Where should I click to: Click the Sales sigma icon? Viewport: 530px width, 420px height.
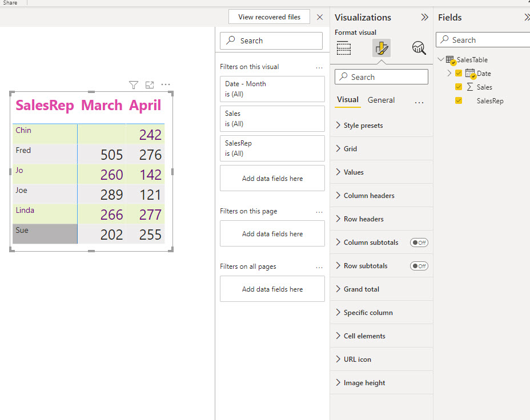tap(470, 87)
